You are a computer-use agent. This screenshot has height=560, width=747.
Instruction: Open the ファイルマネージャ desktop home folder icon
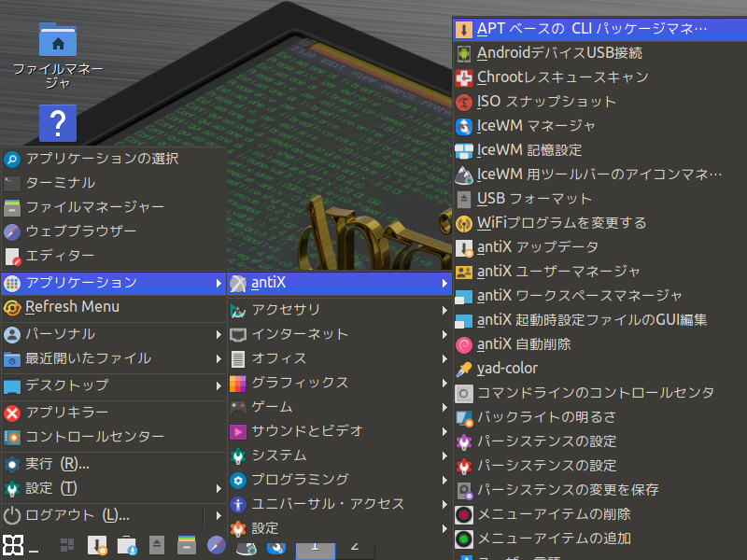click(58, 39)
